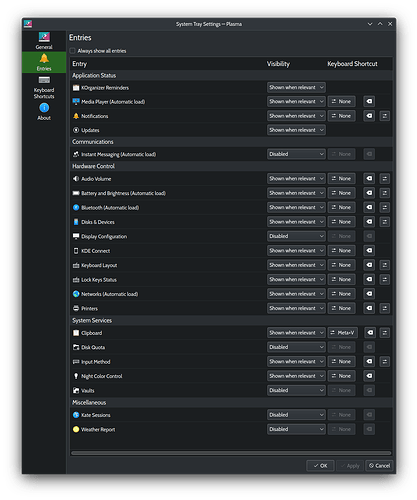Click the Bluetooth entry icon
Screen dimensions: 417x500
(76, 208)
